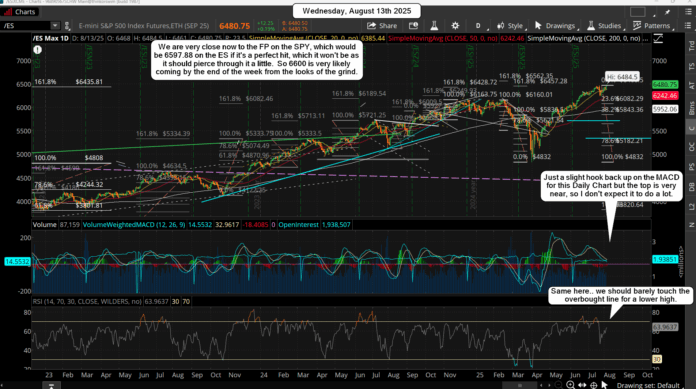Open the DB sidebar tab
Screen dimensions: 696x389
[x=691, y=187]
